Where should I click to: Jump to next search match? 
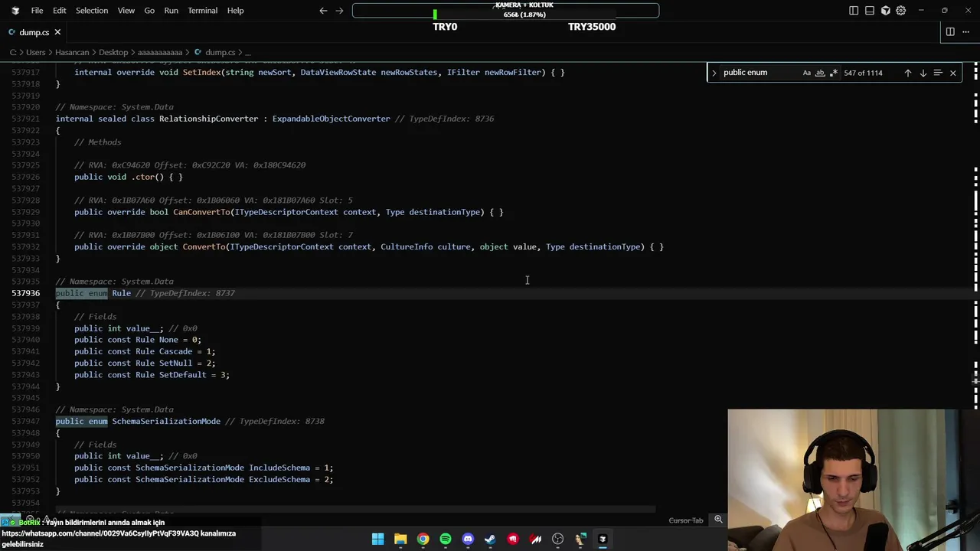(x=923, y=73)
